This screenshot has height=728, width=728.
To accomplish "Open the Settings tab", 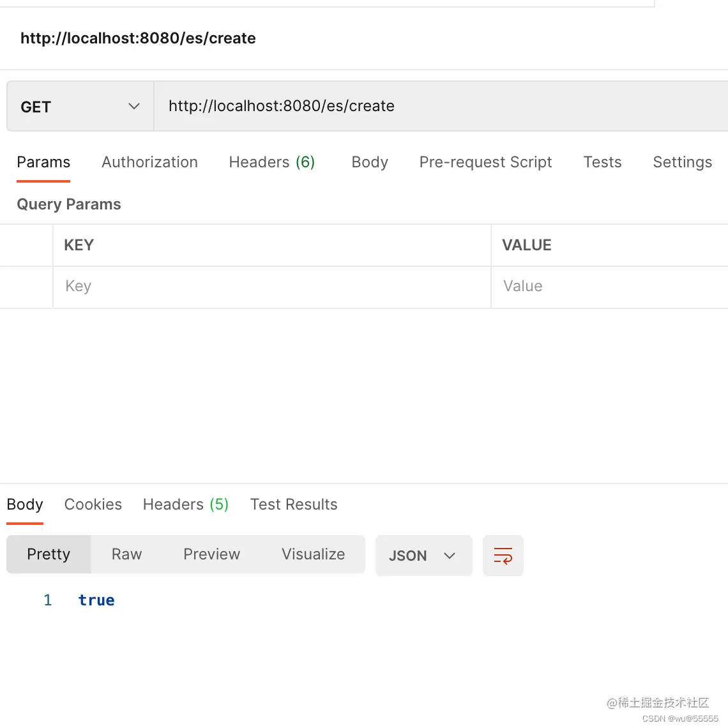I will coord(682,162).
